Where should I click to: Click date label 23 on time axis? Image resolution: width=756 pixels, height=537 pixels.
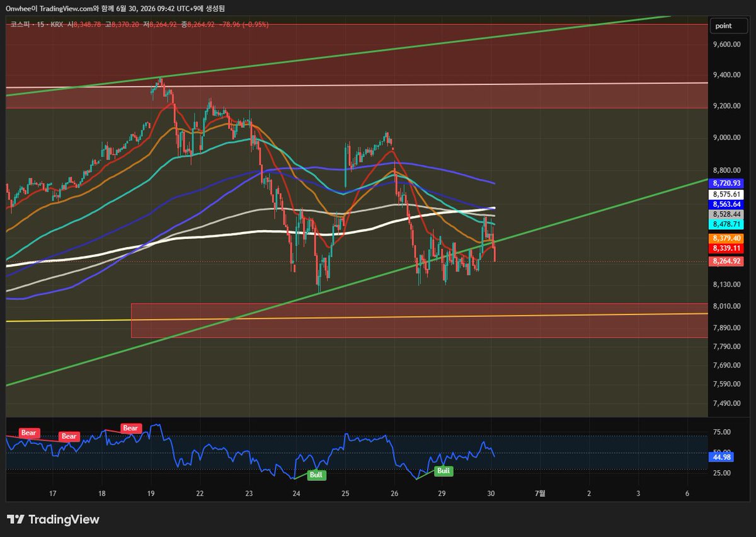(x=249, y=493)
